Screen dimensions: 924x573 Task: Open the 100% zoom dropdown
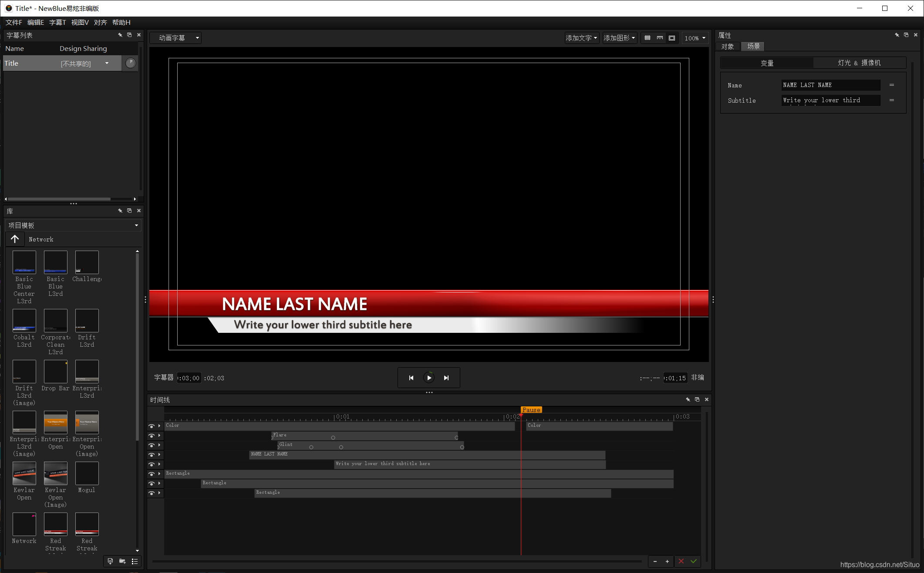(695, 38)
